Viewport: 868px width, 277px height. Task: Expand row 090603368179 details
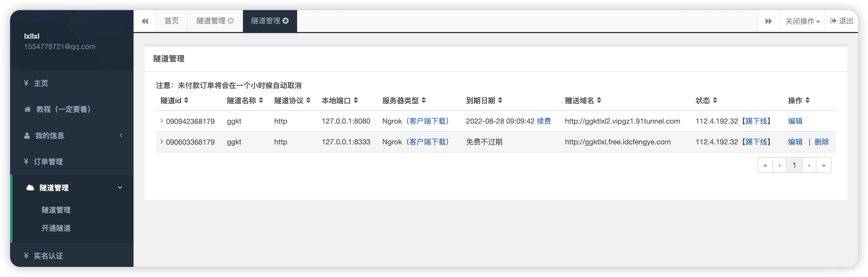click(161, 142)
